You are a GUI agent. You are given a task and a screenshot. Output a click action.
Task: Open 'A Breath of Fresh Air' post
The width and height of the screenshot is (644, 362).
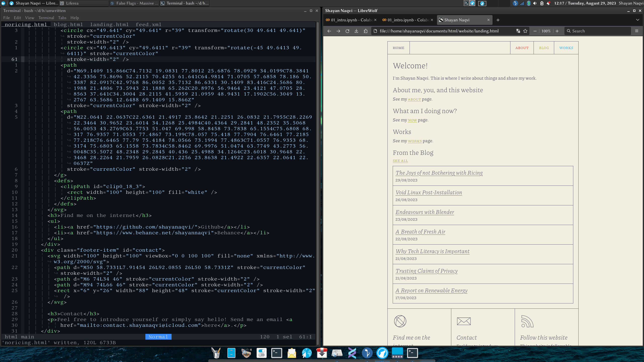(420, 232)
